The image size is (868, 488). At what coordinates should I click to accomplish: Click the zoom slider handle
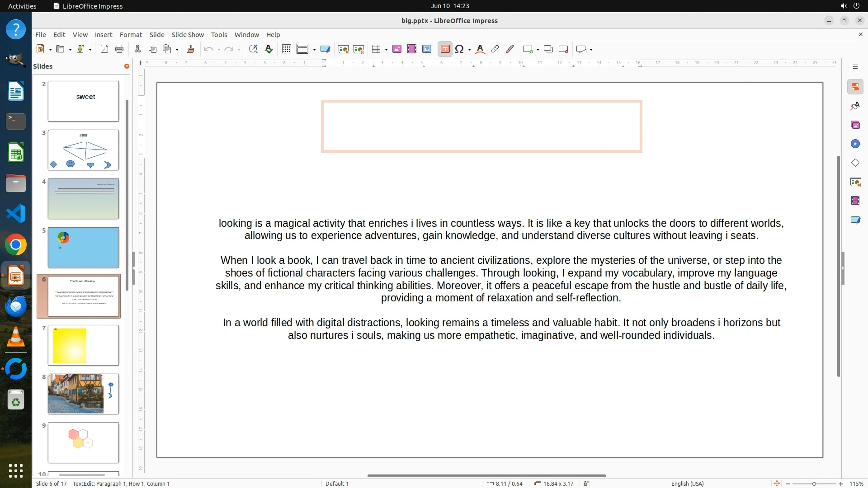tap(814, 483)
